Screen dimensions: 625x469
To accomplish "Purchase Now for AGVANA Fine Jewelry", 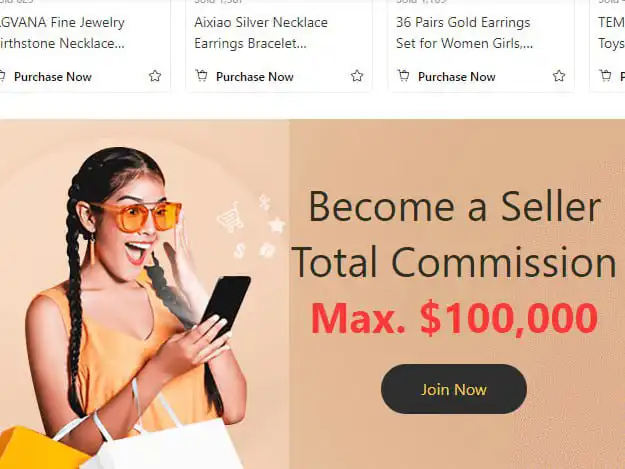I will click(x=53, y=77).
